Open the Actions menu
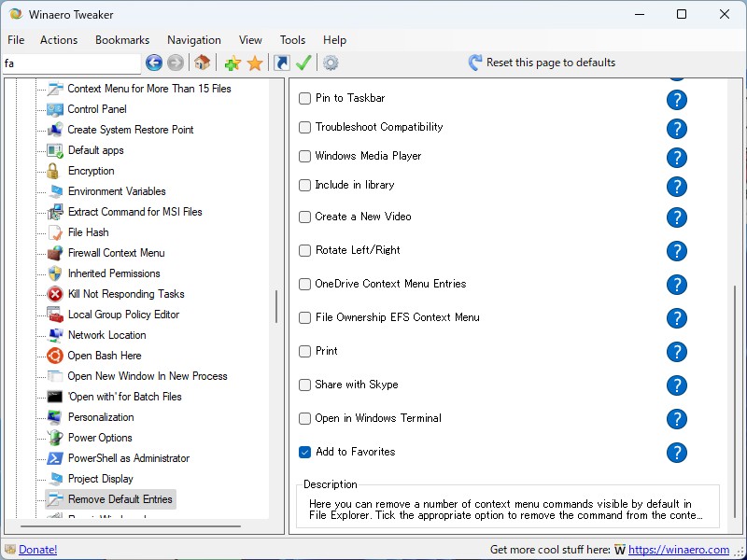This screenshot has height=560, width=747. [59, 40]
